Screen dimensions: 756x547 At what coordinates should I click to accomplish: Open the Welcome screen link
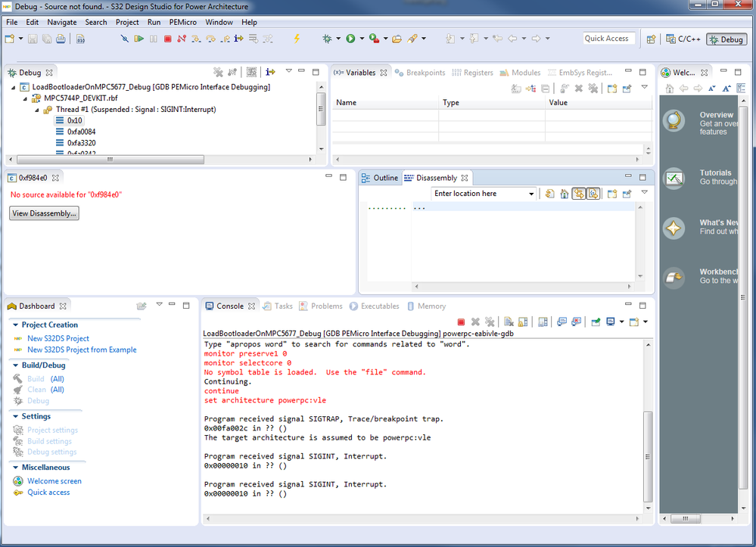point(54,481)
